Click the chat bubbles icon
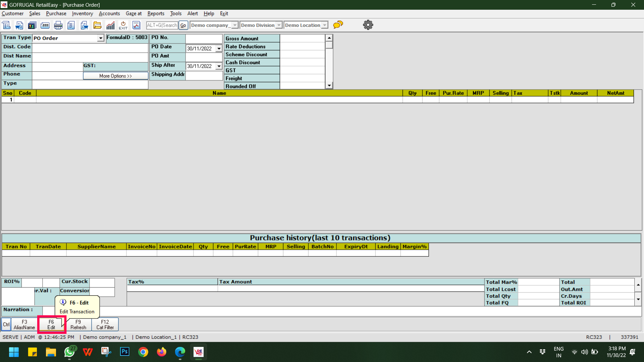The image size is (644, 362). click(338, 25)
